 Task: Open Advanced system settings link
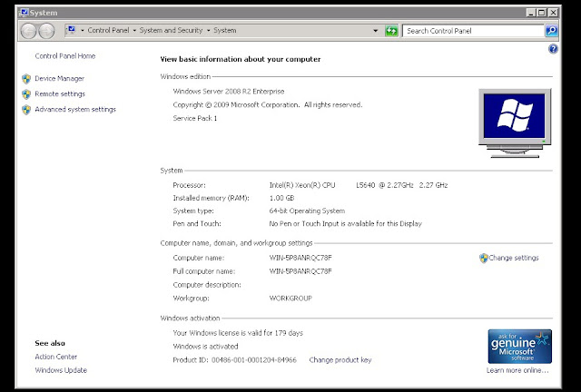click(75, 109)
